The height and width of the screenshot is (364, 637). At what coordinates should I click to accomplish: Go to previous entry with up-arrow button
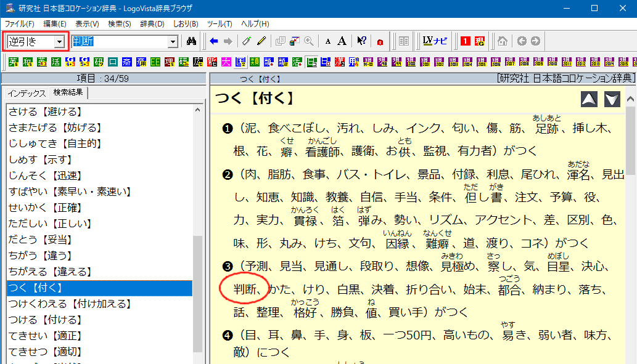(589, 99)
